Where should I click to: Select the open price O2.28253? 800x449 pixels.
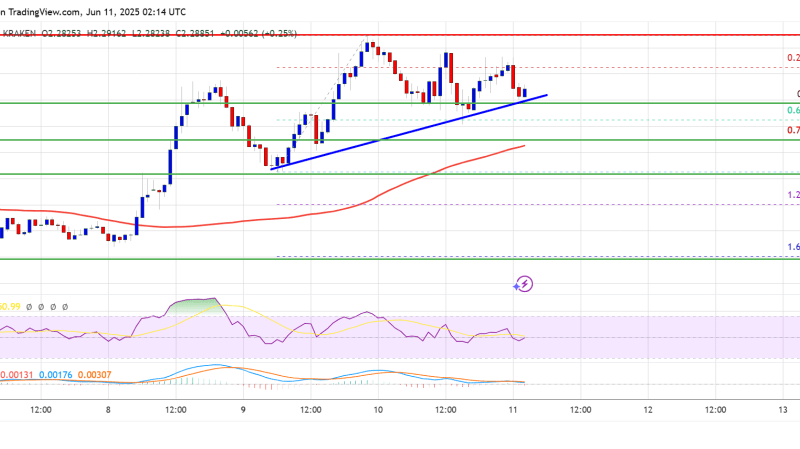[61, 33]
